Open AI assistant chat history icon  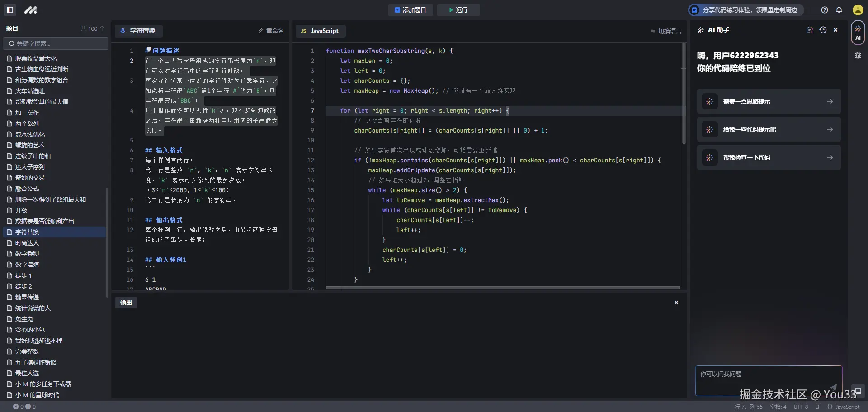(x=823, y=30)
